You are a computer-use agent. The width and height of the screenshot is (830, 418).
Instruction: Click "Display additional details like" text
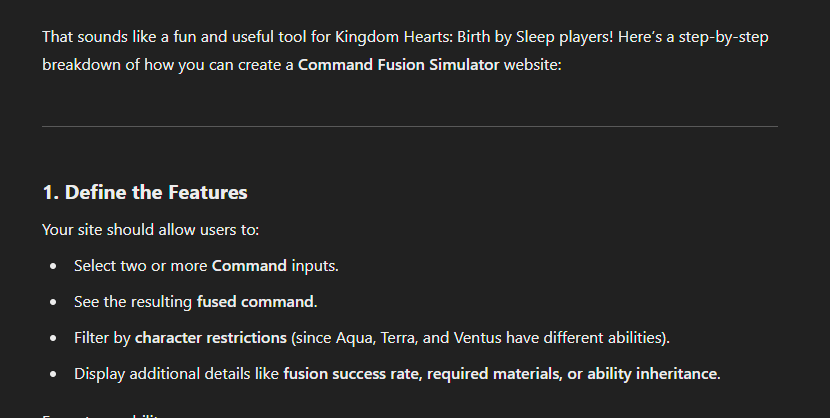tap(176, 374)
